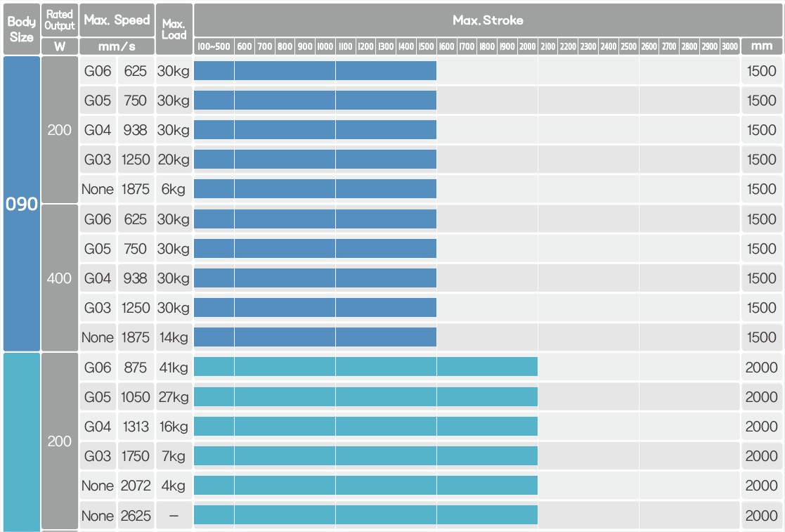Select the Max. Load header
The width and height of the screenshot is (785, 532).
tap(174, 29)
